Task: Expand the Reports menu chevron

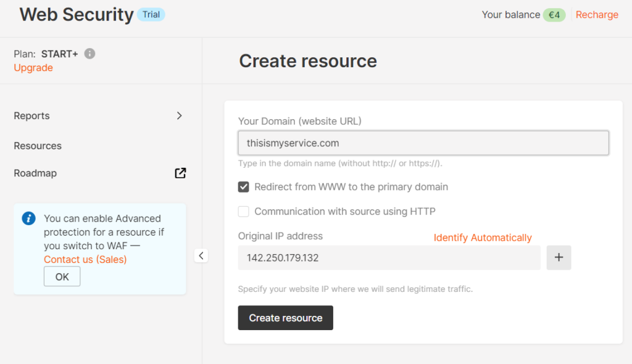Action: click(179, 116)
